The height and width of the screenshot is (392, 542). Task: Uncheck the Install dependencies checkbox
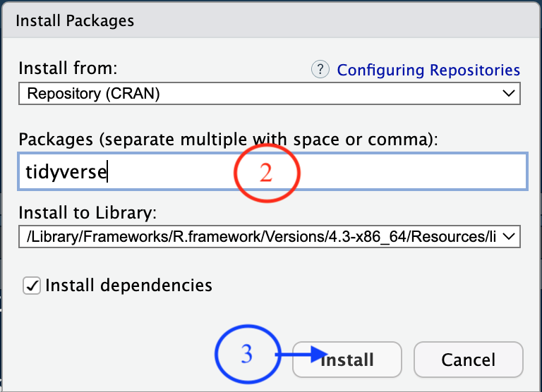pos(32,286)
